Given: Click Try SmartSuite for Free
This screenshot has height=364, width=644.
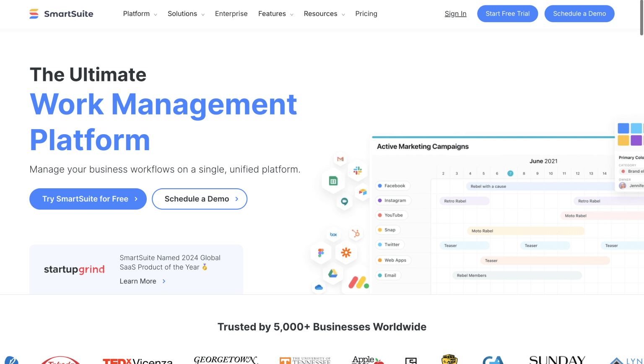Looking at the screenshot, I should click(88, 199).
